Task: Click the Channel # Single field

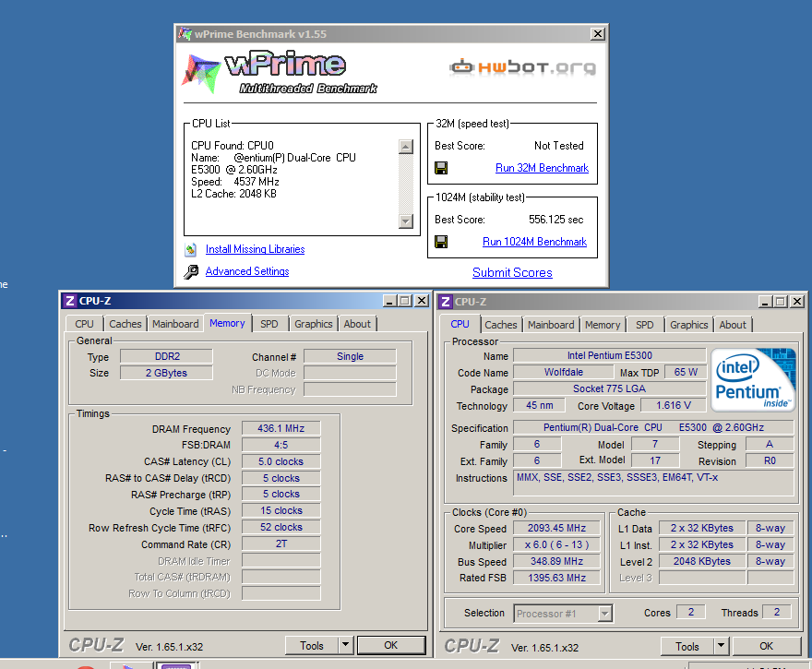Action: [350, 357]
